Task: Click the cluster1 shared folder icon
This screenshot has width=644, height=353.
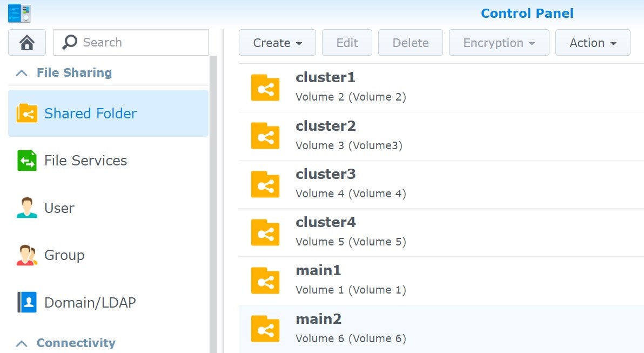Action: click(x=265, y=88)
